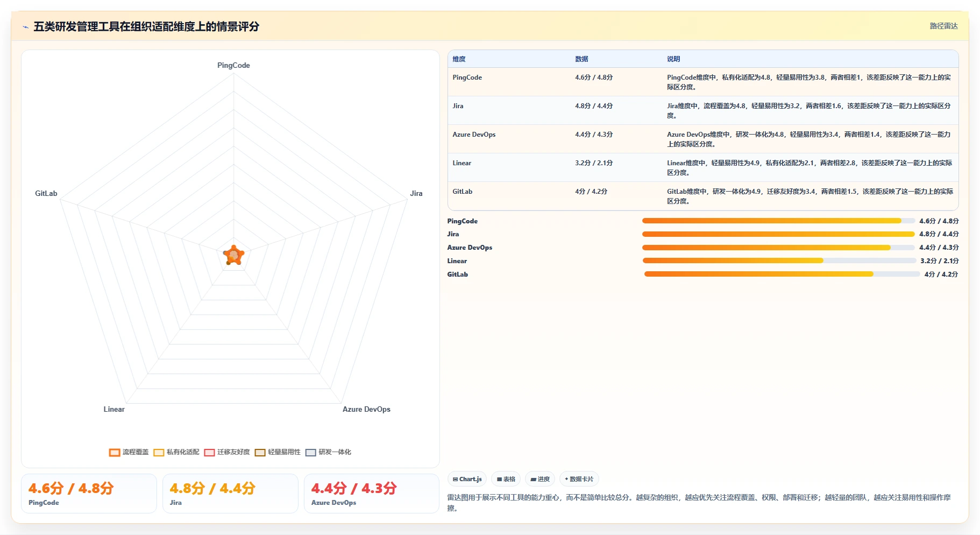The width and height of the screenshot is (980, 535).
Task: Hide the 研发一体化 dataset in legend
Action: [328, 452]
